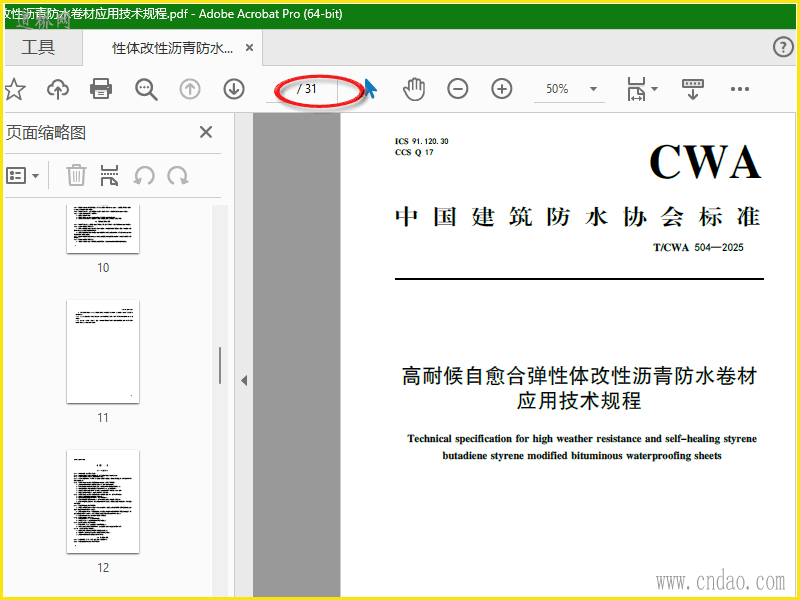Screen dimensions: 800x600
Task: Click the CWA heading on the page
Action: (x=705, y=162)
